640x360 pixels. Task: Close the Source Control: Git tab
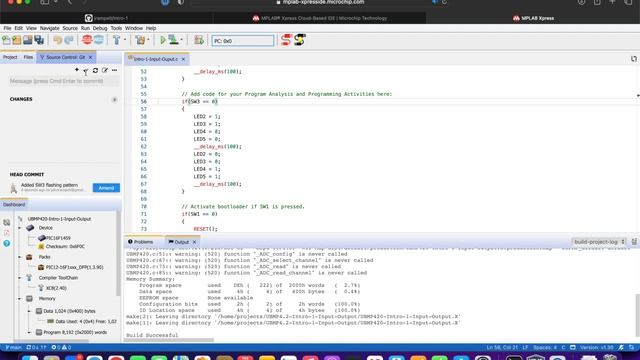tap(91, 57)
